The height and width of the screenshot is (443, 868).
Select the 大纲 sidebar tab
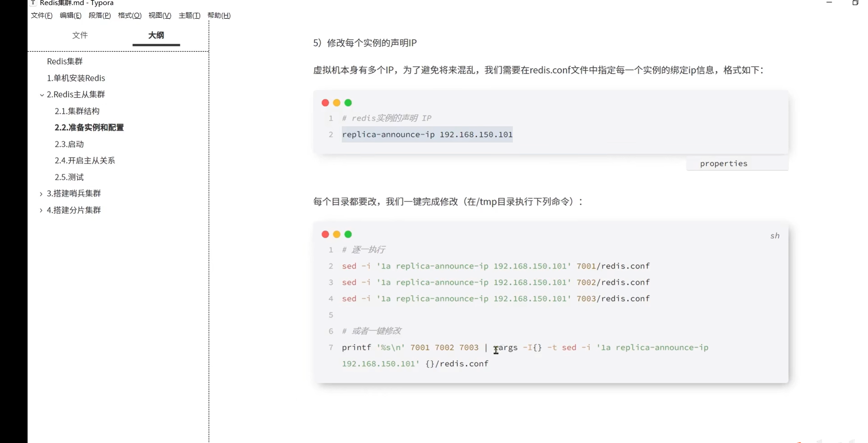coord(156,35)
